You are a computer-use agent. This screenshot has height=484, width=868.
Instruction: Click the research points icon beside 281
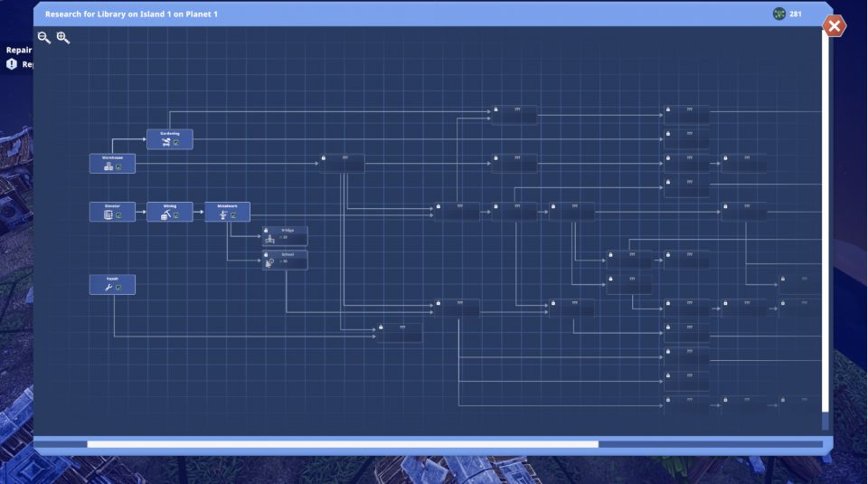[778, 14]
